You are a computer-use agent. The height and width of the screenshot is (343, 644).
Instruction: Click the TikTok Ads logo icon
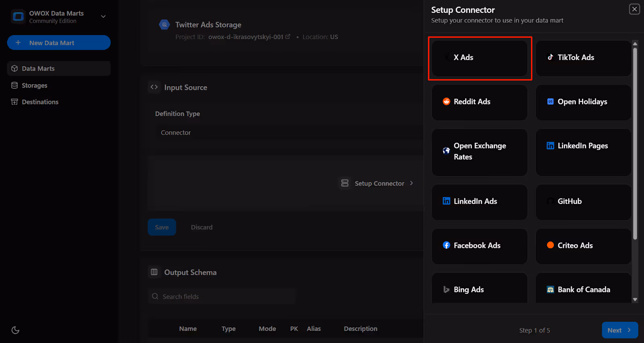coord(550,57)
